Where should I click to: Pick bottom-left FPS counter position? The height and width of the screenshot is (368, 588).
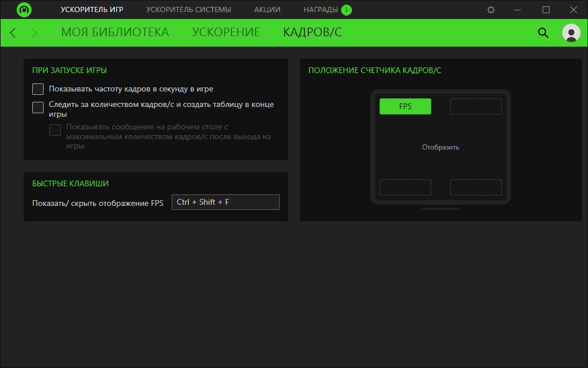[x=405, y=187]
